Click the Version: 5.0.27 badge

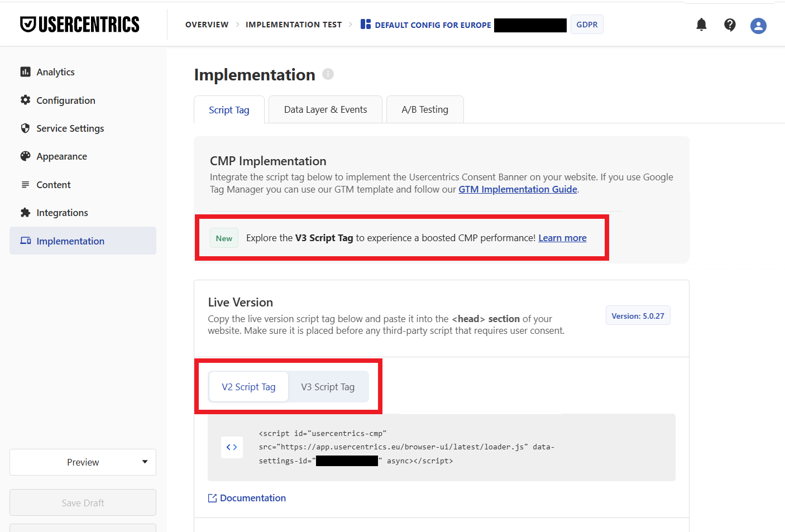coord(638,316)
